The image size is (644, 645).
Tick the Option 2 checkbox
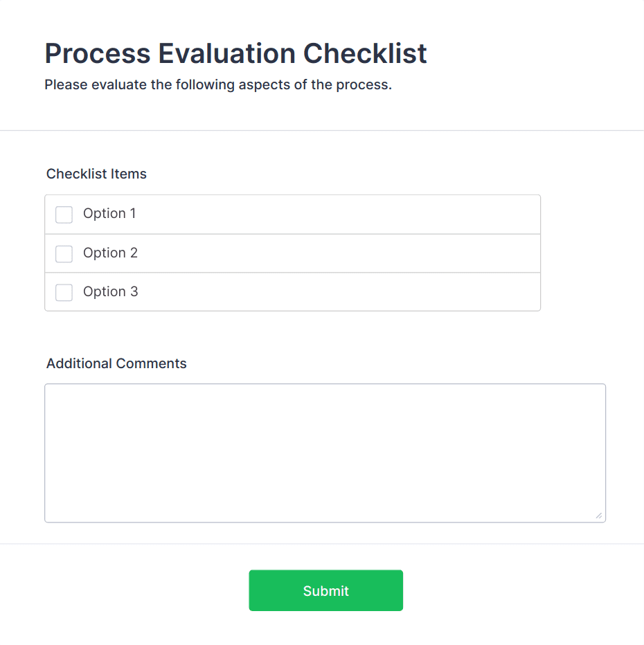pyautogui.click(x=64, y=254)
